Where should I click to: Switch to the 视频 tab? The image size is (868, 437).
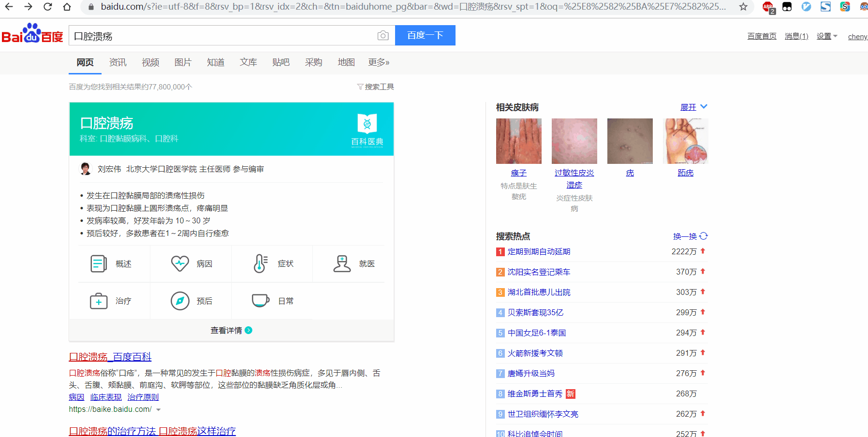pyautogui.click(x=150, y=62)
